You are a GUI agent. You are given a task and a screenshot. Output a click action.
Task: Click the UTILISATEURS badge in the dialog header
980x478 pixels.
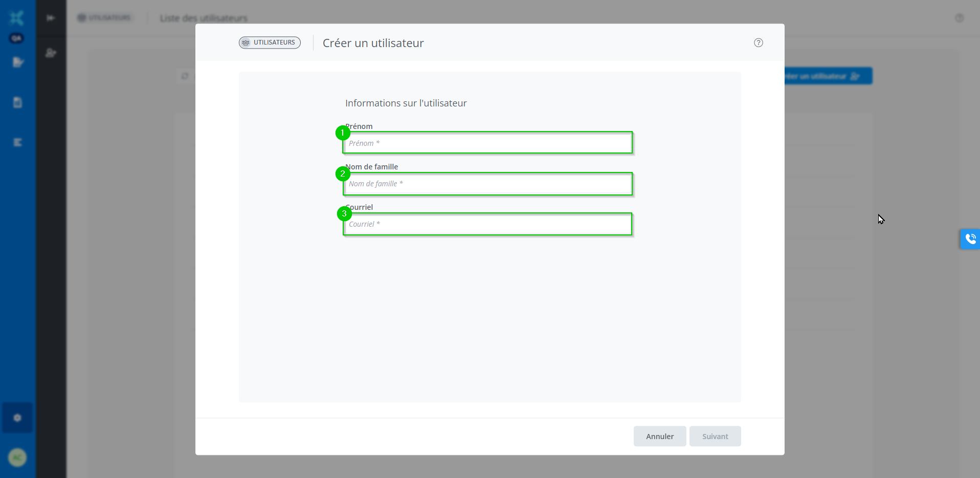(270, 42)
